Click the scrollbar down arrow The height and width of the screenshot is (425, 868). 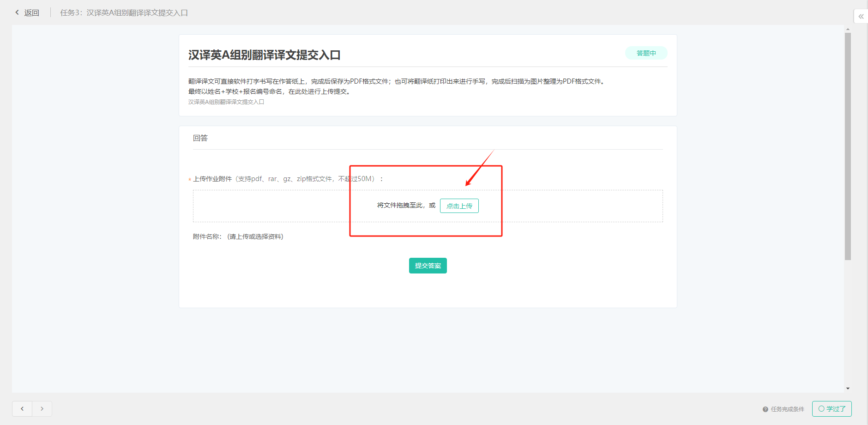[x=848, y=389]
